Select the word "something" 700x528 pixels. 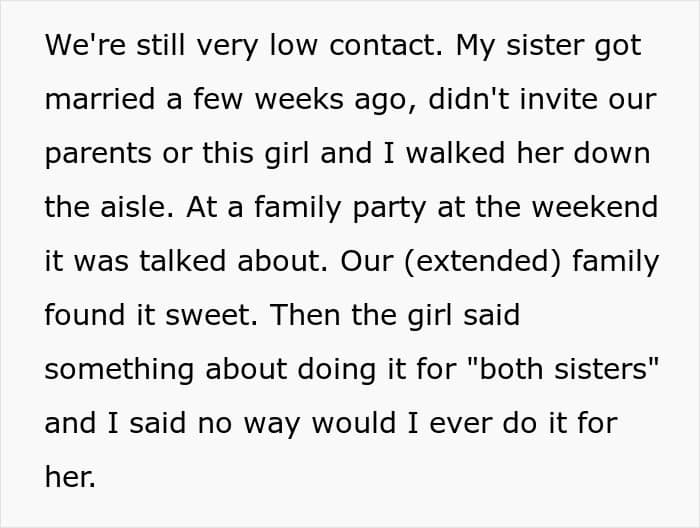pyautogui.click(x=119, y=370)
